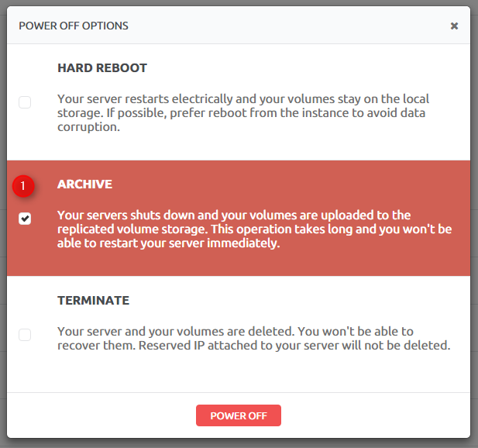Click "You won't be able to" in Terminate text
478x448 pixels.
click(356, 332)
